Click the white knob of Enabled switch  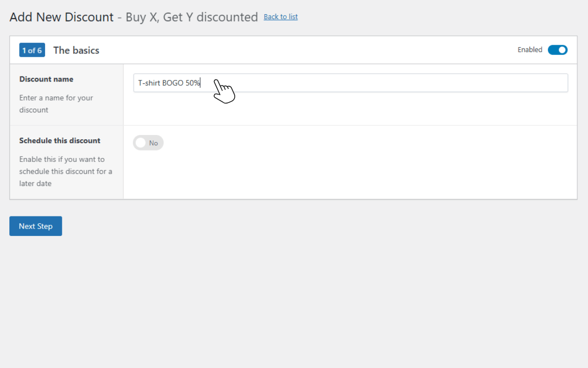point(562,50)
